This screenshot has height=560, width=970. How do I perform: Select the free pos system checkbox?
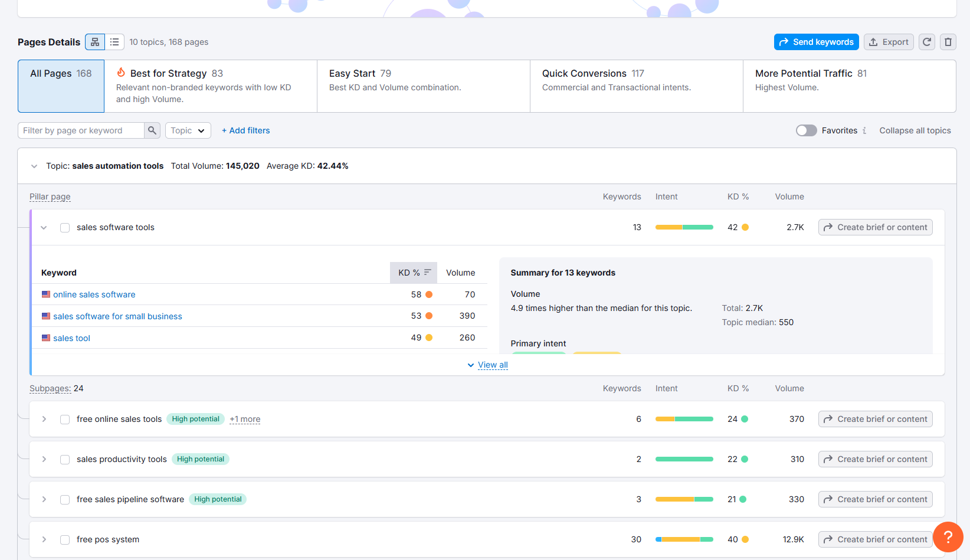[65, 539]
